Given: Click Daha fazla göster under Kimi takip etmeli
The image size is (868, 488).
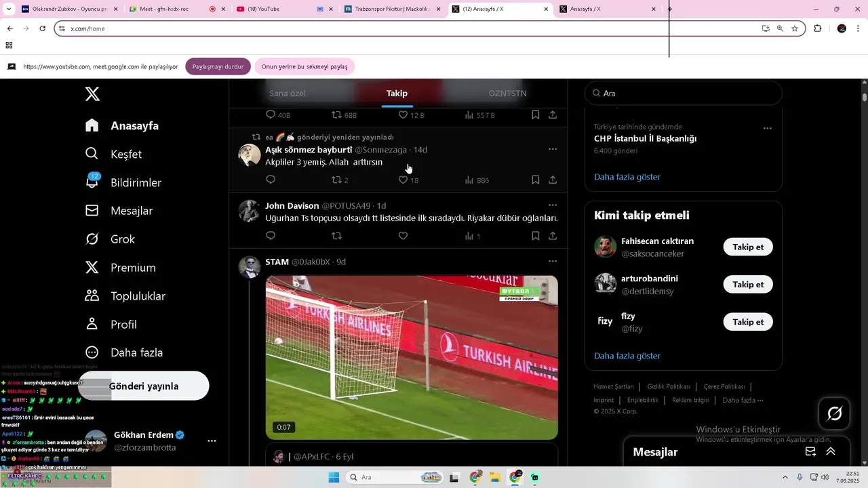Looking at the screenshot, I should (x=627, y=356).
